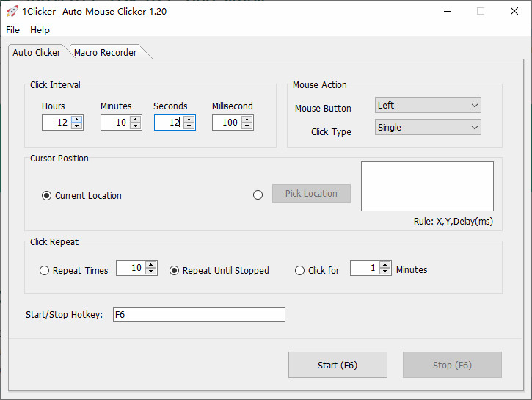Viewport: 532px width, 400px height.
Task: Decrease Millisecond with the down arrow
Action: pos(247,126)
